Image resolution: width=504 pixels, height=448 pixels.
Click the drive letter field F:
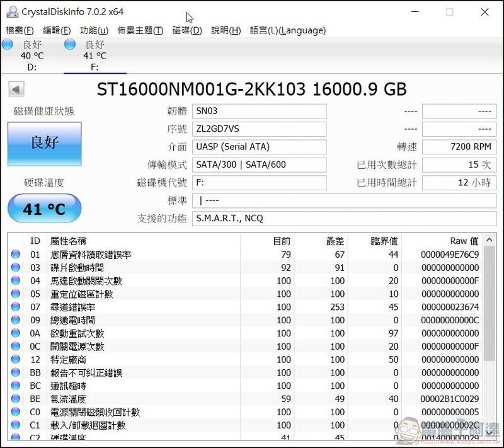pyautogui.click(x=259, y=183)
